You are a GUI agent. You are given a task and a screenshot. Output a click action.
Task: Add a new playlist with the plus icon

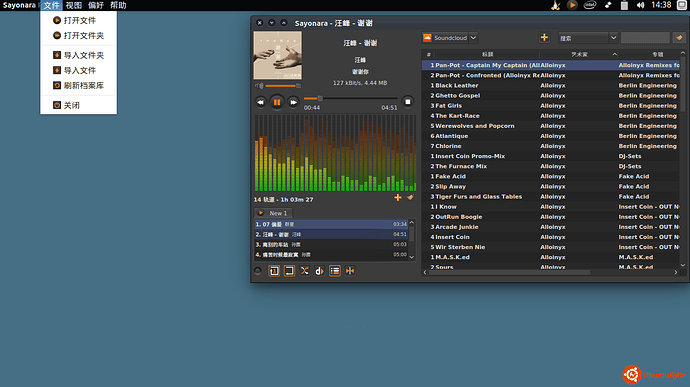pos(398,198)
